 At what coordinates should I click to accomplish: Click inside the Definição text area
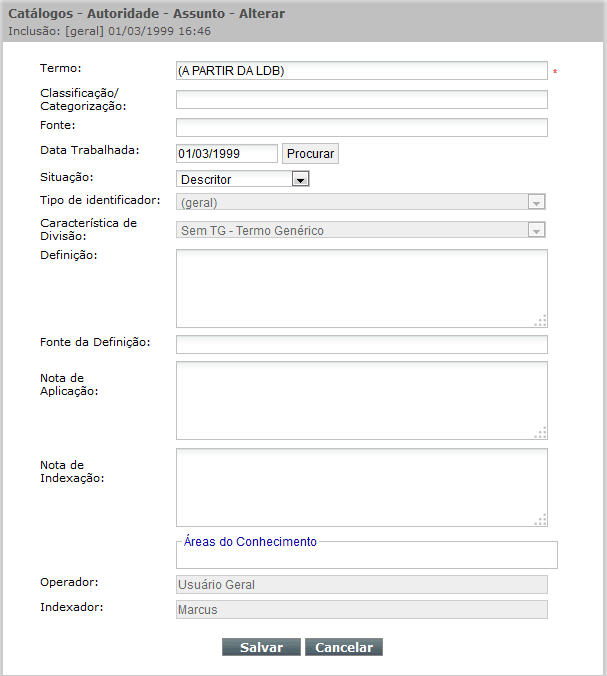(362, 288)
